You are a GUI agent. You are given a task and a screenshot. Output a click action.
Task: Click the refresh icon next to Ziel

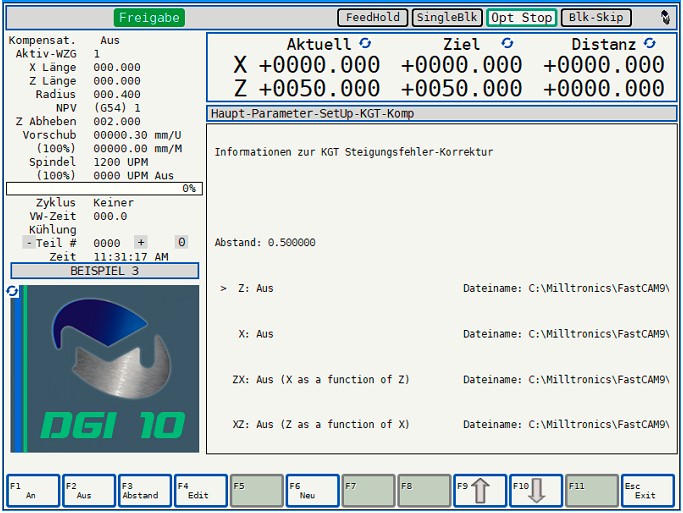click(507, 43)
